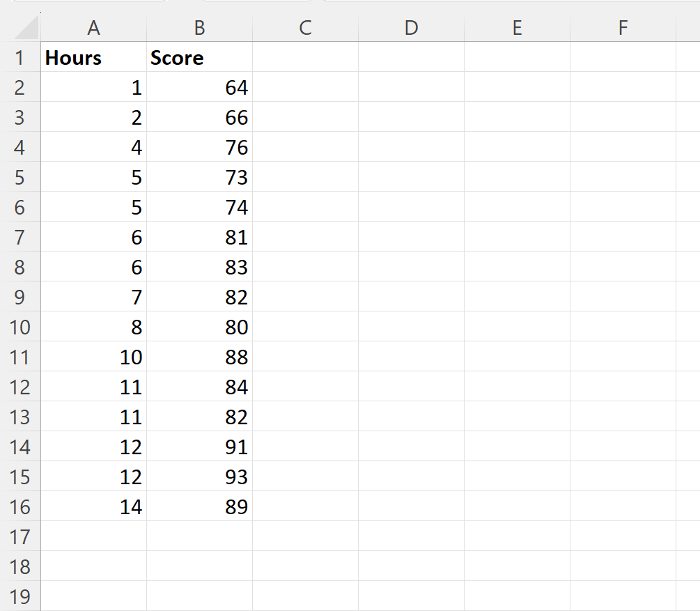This screenshot has width=700, height=611.
Task: Select cell with score 74
Action: (200, 207)
